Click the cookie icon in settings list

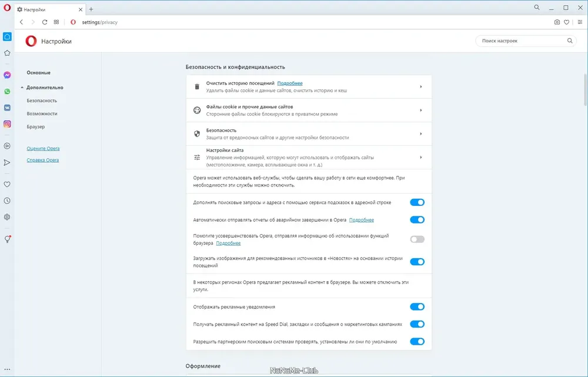[x=197, y=111]
